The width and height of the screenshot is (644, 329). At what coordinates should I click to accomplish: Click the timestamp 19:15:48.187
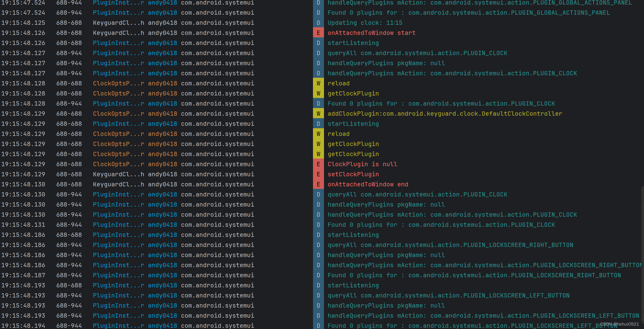(x=23, y=275)
